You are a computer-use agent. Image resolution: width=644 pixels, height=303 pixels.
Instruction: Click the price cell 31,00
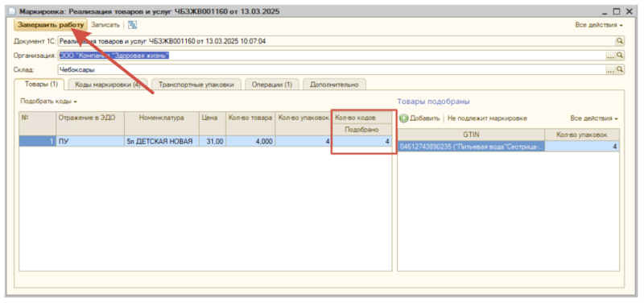point(212,142)
